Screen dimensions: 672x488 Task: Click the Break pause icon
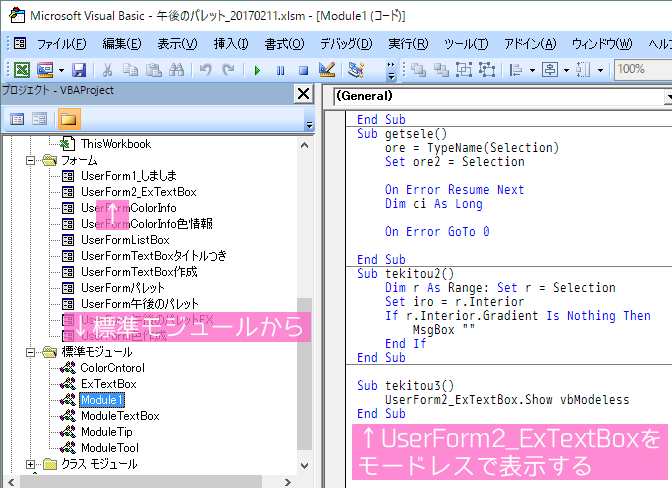(280, 70)
